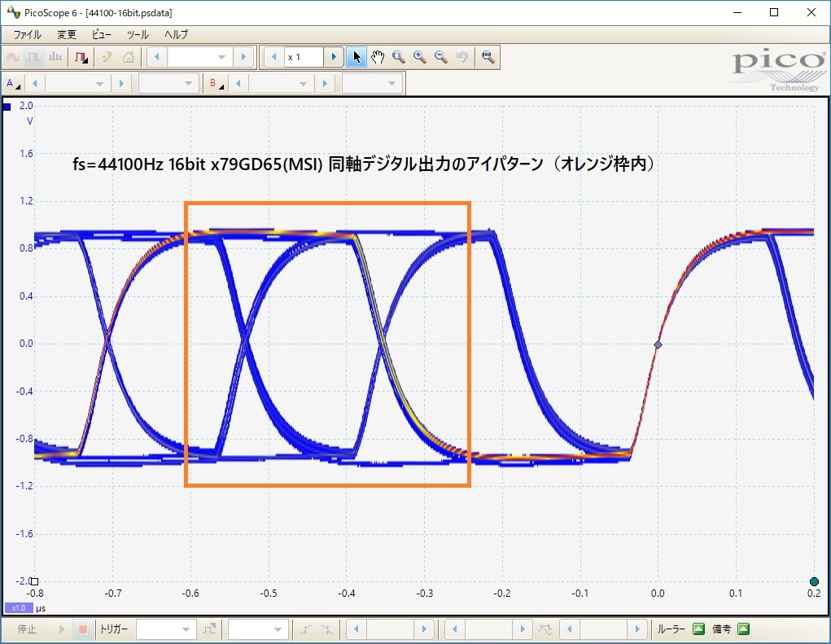The height and width of the screenshot is (644, 831).
Task: Click the signal generator lightning icon
Action: click(107, 57)
